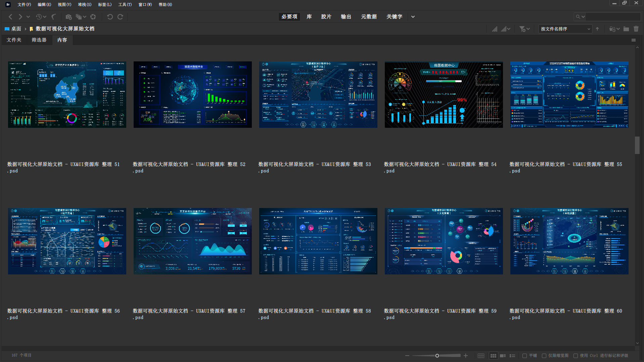
Task: Get photos from camera
Action: pyautogui.click(x=69, y=17)
